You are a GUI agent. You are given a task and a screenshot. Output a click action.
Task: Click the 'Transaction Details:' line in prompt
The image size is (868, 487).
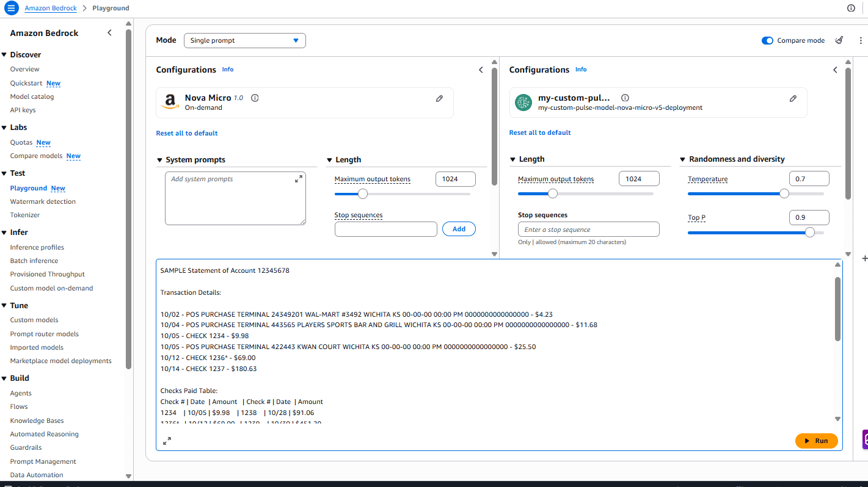pyautogui.click(x=191, y=292)
